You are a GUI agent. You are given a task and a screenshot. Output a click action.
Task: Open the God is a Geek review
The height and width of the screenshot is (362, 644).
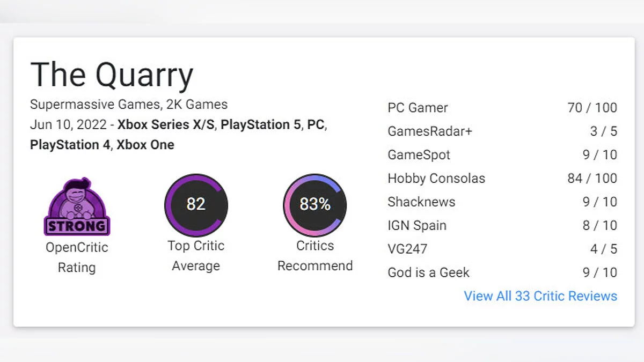(428, 273)
